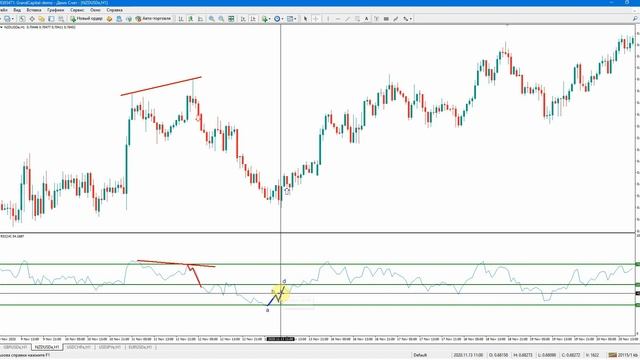Switch chart to bar chart
Viewport: 640px width, 360px height.
point(181,19)
